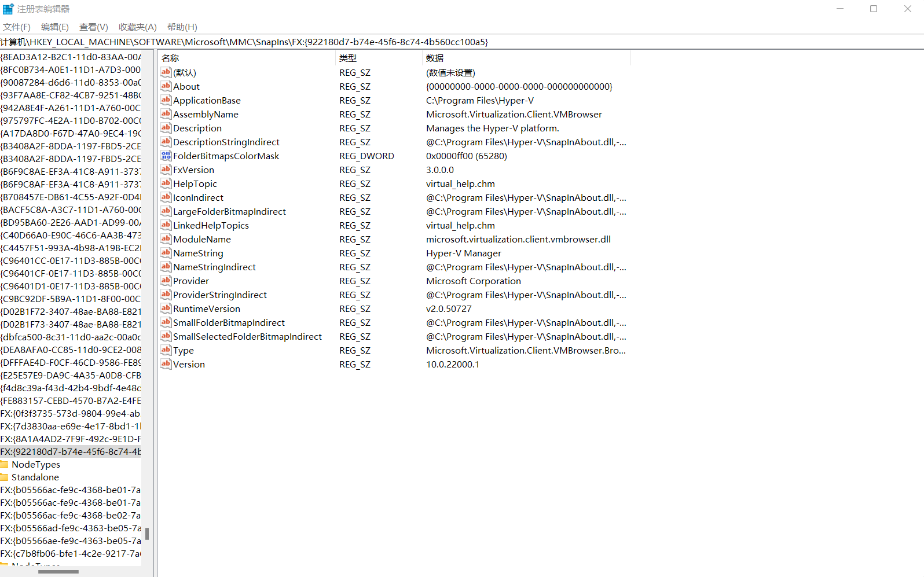Click the data value 10.0.22000.1
This screenshot has width=924, height=577.
click(453, 365)
